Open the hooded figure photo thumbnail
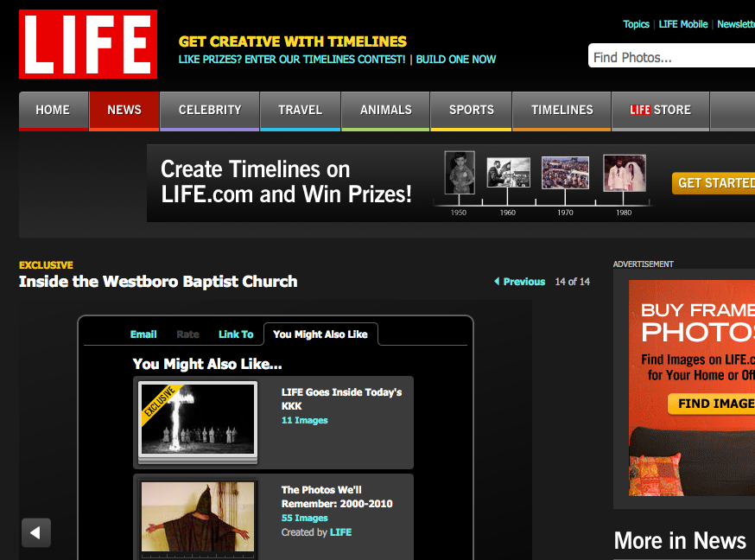 tap(198, 517)
